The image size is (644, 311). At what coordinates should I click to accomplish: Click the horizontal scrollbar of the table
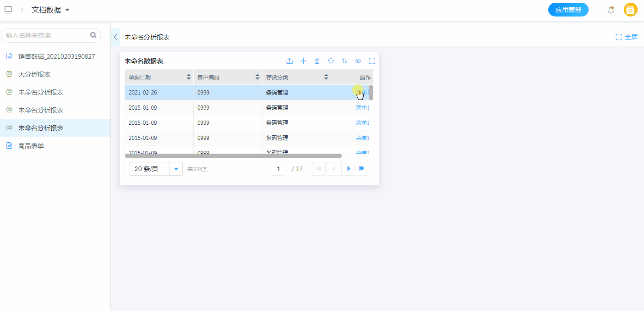coord(233,156)
